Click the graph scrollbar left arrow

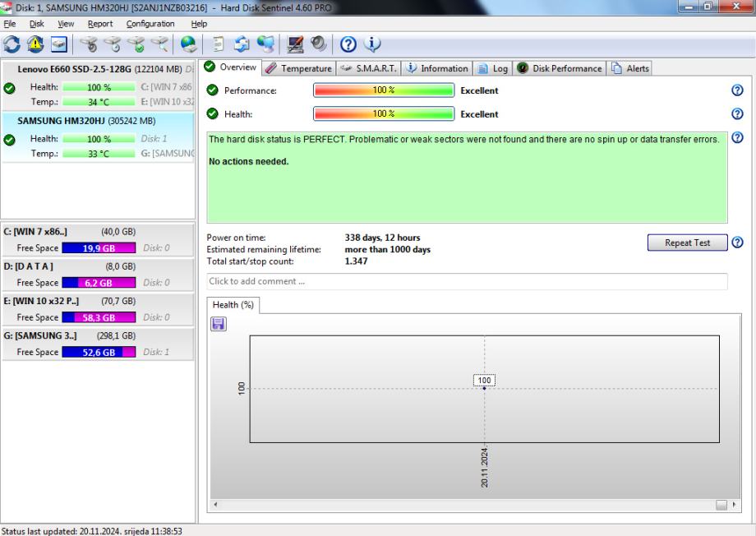click(215, 505)
